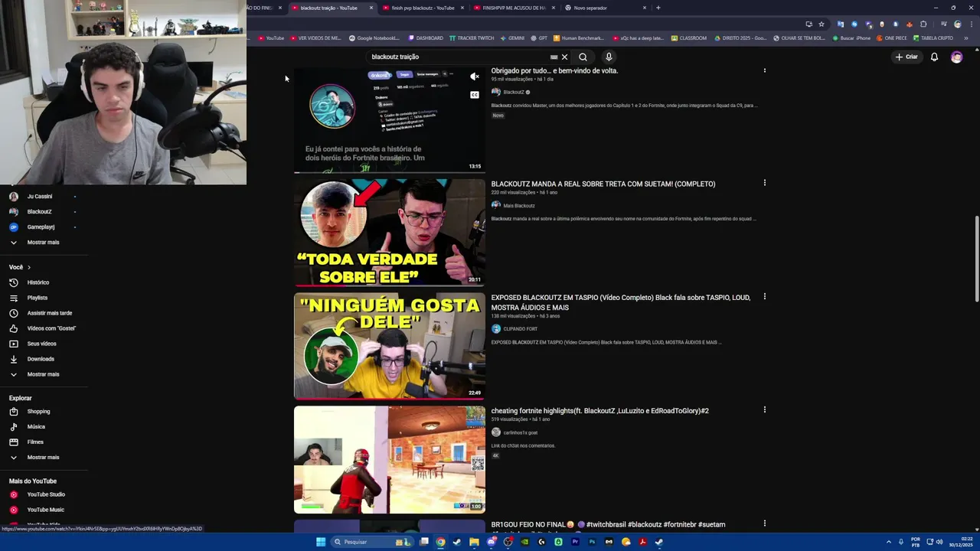Open options menu for Obrigado por tudo video
This screenshot has height=551, width=980.
click(x=764, y=70)
